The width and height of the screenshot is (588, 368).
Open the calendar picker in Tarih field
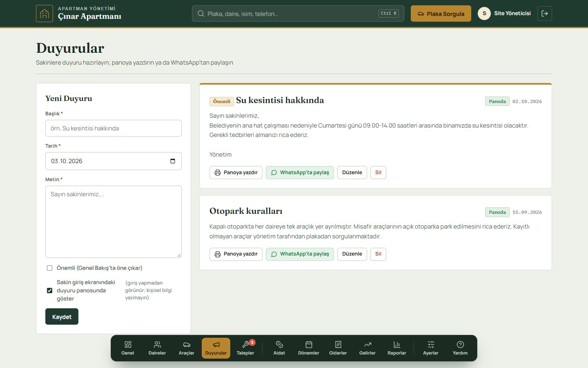[173, 161]
